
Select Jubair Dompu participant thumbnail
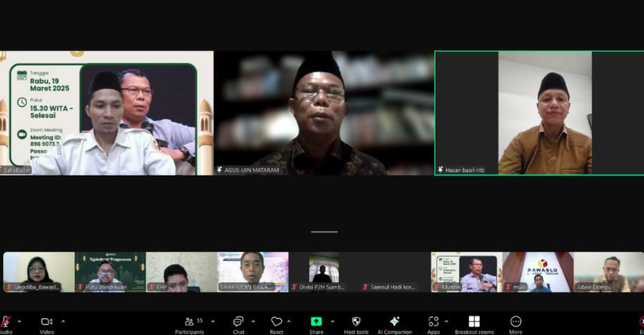pyautogui.click(x=609, y=272)
